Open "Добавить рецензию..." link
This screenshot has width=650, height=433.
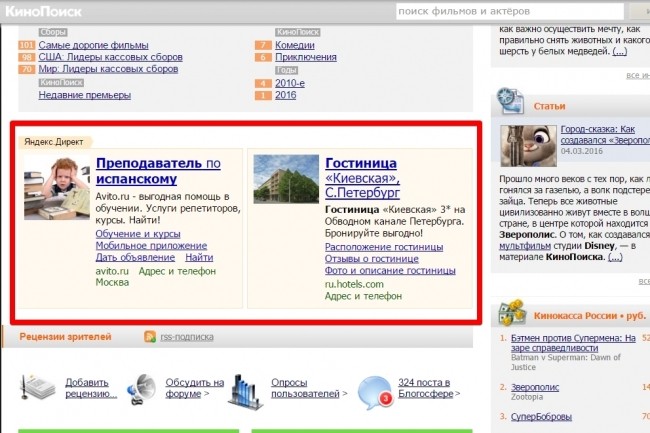click(91, 388)
